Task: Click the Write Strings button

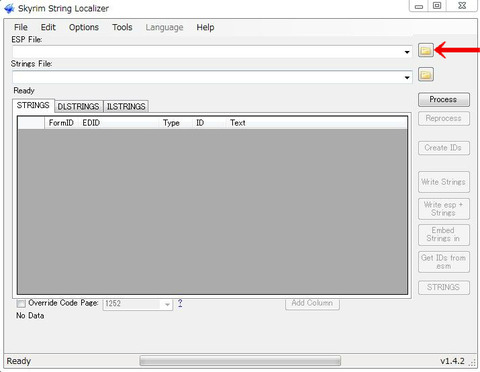Action: (444, 182)
